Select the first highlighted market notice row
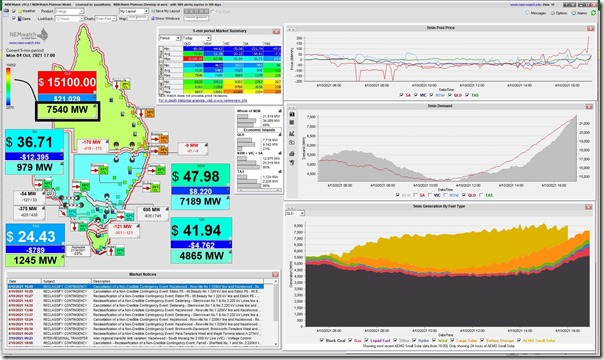This screenshot has height=360, width=604. [x=136, y=287]
